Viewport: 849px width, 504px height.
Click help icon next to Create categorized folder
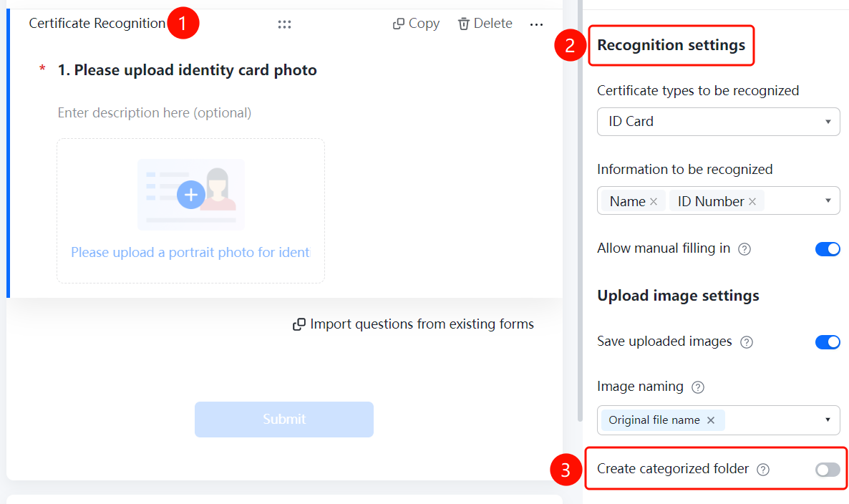(x=763, y=470)
